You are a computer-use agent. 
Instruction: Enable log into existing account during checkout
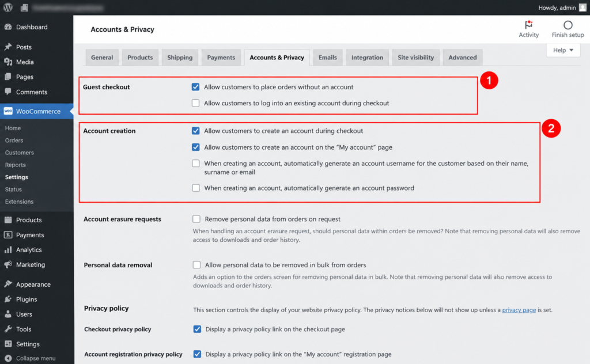click(195, 103)
